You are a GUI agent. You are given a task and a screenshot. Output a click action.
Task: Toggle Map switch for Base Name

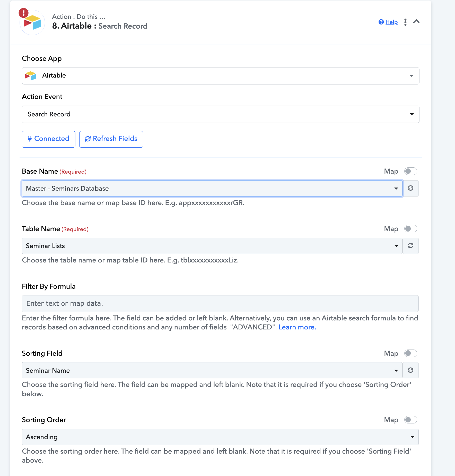click(410, 171)
